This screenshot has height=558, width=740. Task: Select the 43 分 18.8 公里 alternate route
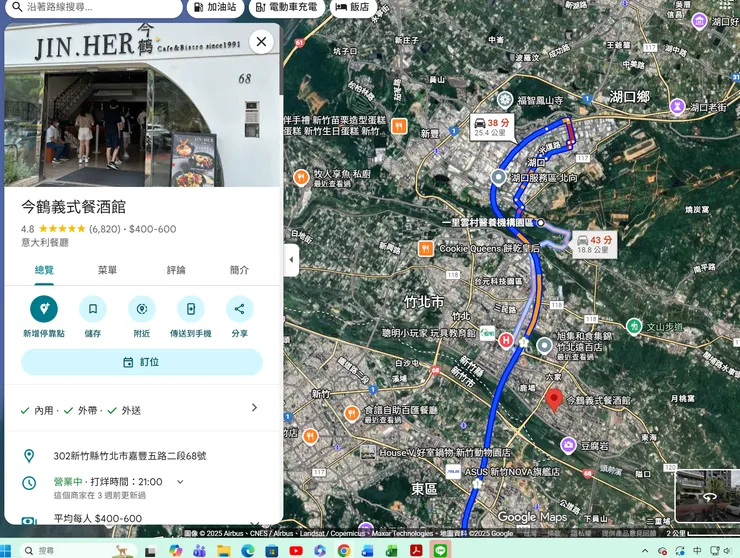(595, 244)
